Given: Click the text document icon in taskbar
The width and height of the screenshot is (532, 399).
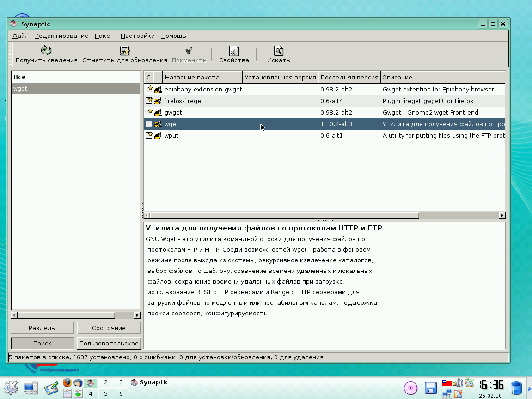Looking at the screenshot, I should 67,393.
